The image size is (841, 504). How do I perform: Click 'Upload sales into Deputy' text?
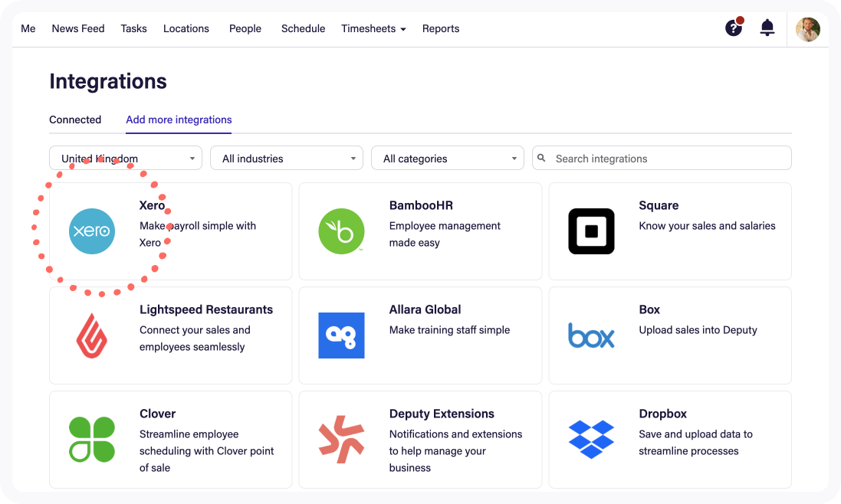[698, 330]
